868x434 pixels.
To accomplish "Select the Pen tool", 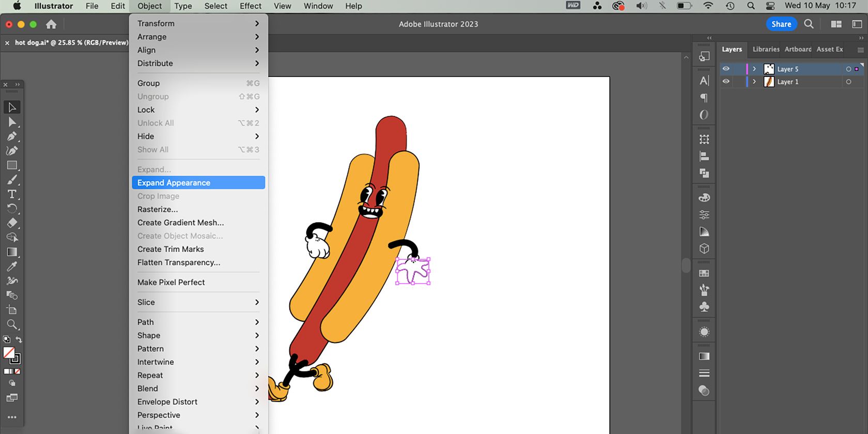I will point(12,136).
